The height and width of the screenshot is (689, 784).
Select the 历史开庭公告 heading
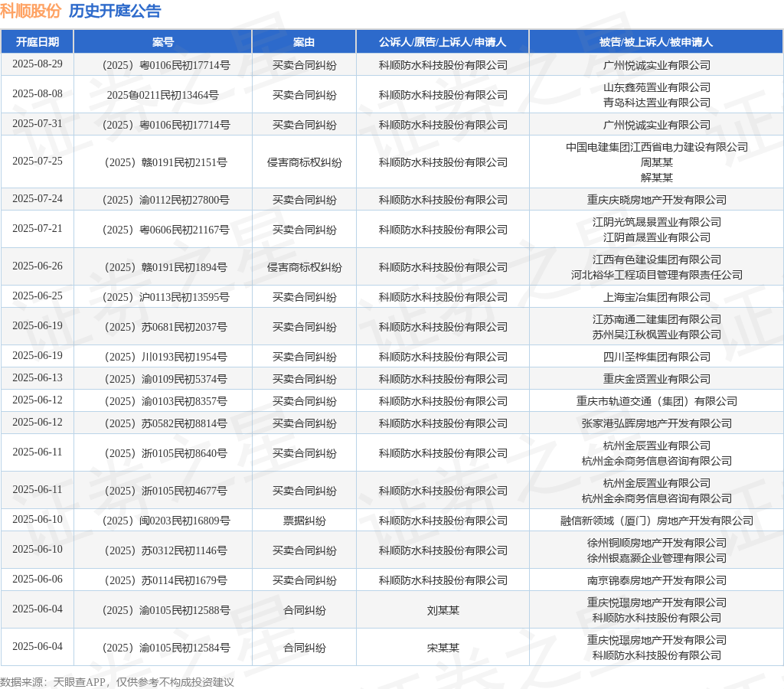115,11
